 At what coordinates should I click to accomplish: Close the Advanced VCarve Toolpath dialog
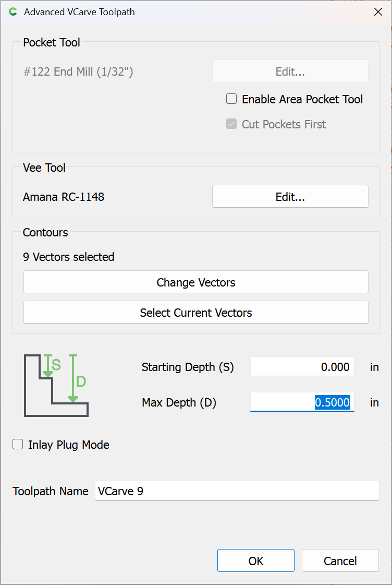coord(378,12)
